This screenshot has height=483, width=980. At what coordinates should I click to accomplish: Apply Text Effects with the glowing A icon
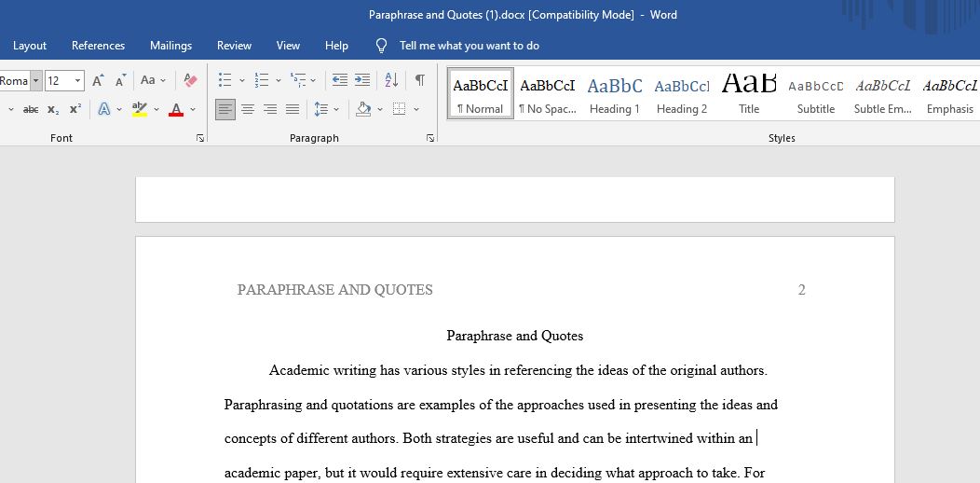click(x=103, y=109)
